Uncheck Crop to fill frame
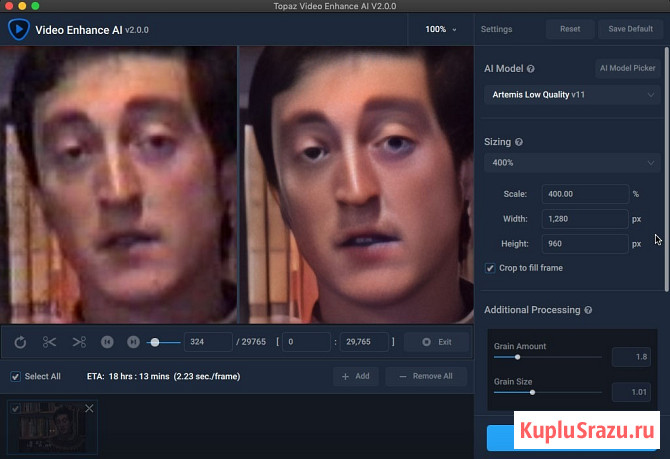This screenshot has width=670, height=459. tap(490, 268)
